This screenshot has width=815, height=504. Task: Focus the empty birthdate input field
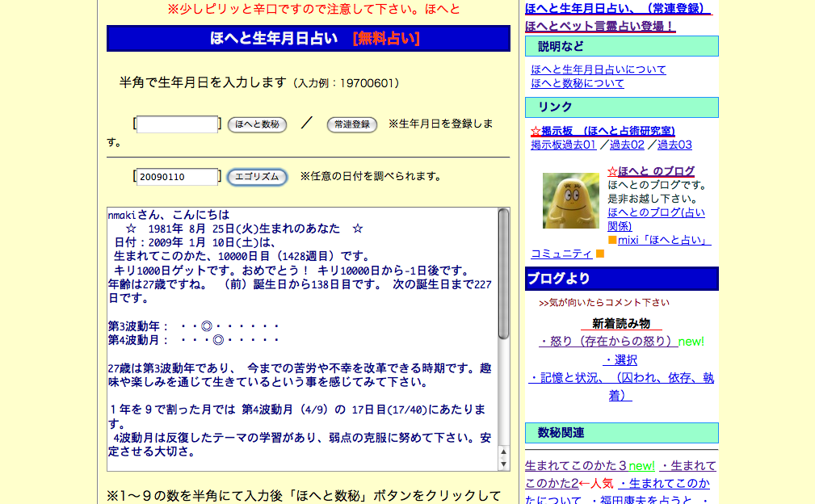177,124
